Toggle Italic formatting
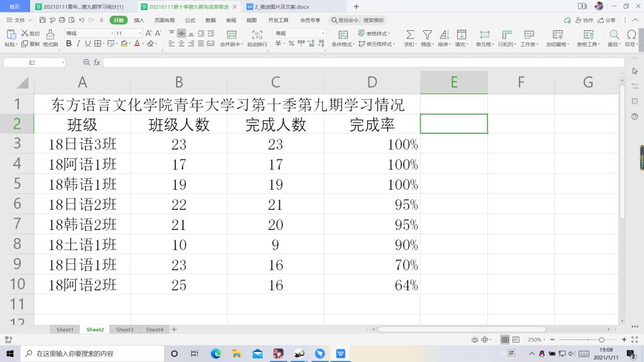The image size is (644, 362). pyautogui.click(x=79, y=44)
